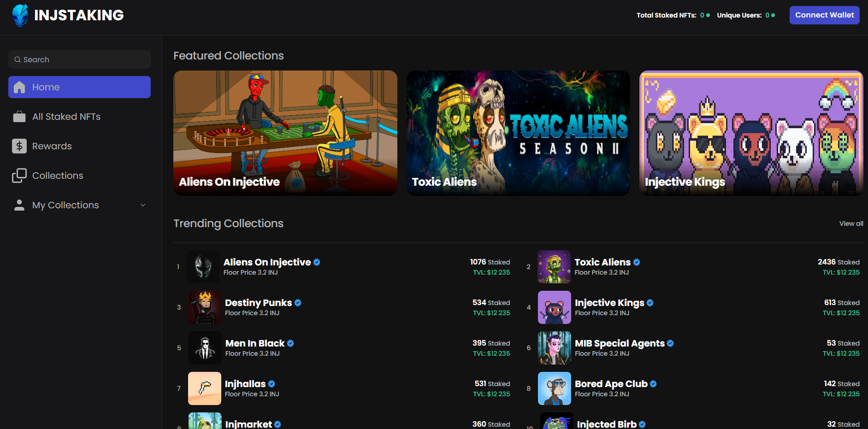
Task: Open Injective Kings featured banner
Action: [x=751, y=133]
